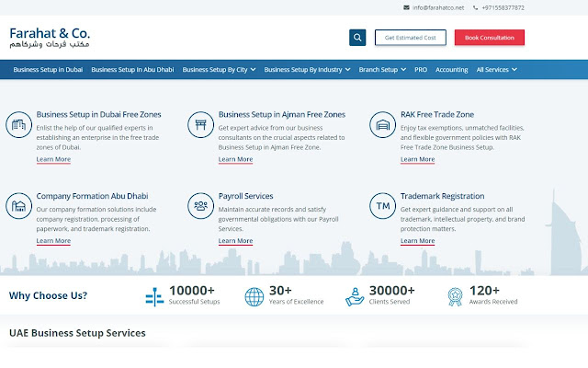Click Learn More under Company Formation Abu Dhabi

pos(53,241)
